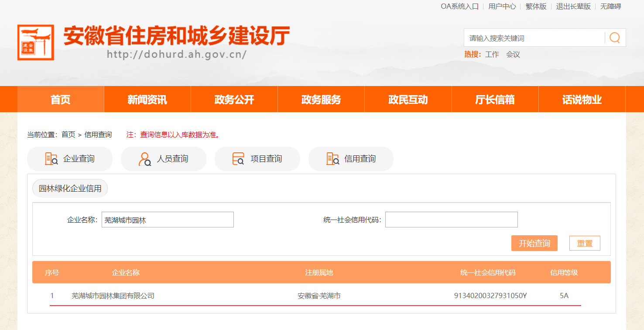Click the site keyword search box
The width and height of the screenshot is (644, 330).
[534, 38]
